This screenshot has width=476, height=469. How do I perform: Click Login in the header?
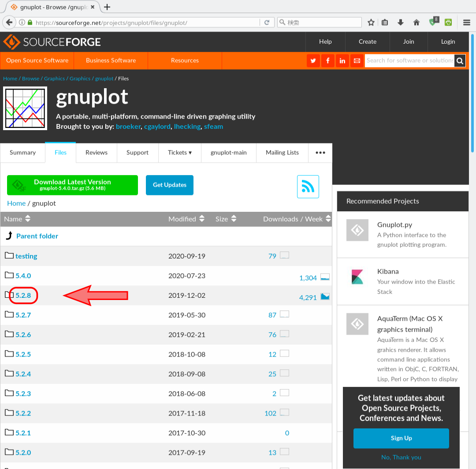click(448, 41)
